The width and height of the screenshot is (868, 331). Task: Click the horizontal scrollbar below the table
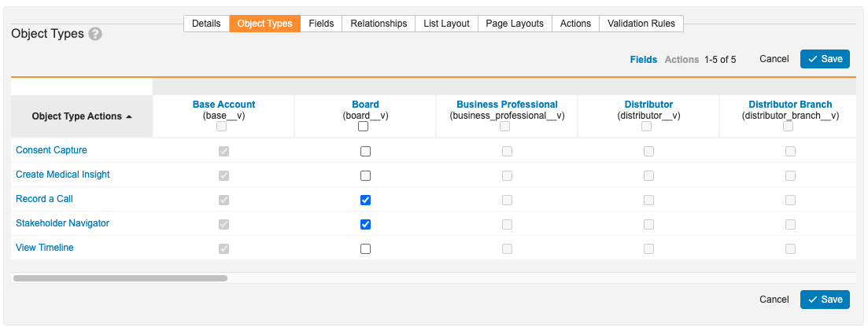[120, 278]
